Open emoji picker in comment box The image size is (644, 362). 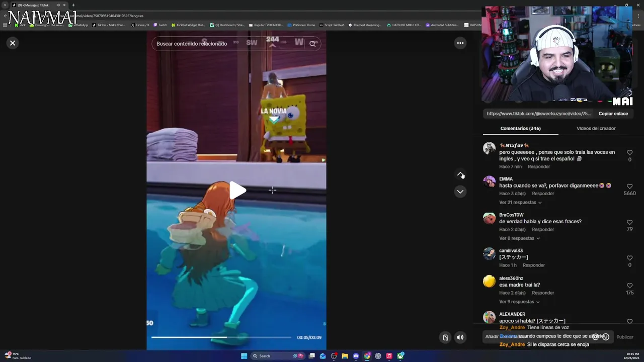606,337
